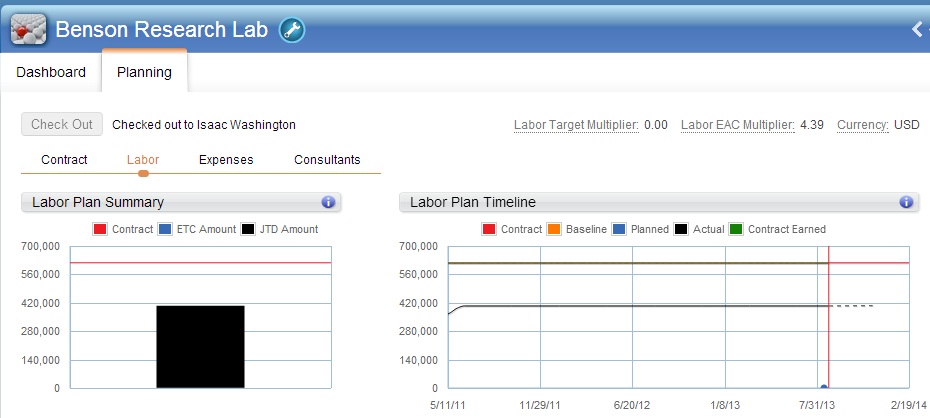
Task: Toggle JTD Amount black legend swatch
Action: (x=249, y=229)
